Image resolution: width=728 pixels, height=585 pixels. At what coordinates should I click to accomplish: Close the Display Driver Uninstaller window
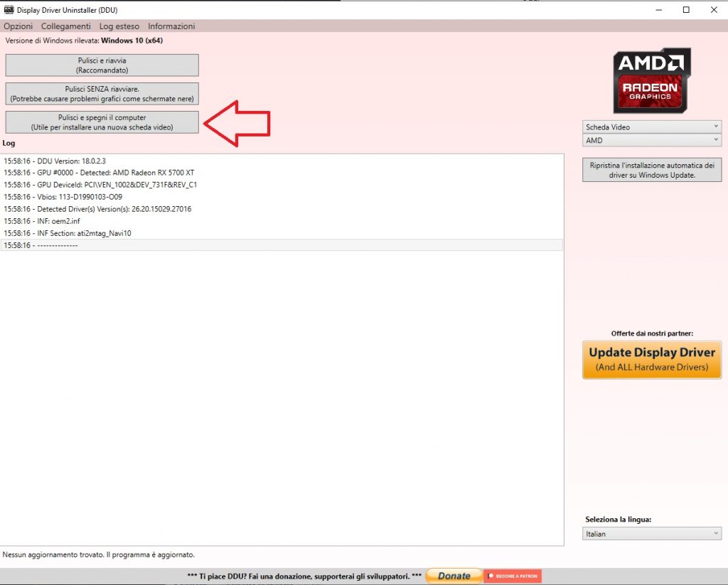[x=714, y=10]
